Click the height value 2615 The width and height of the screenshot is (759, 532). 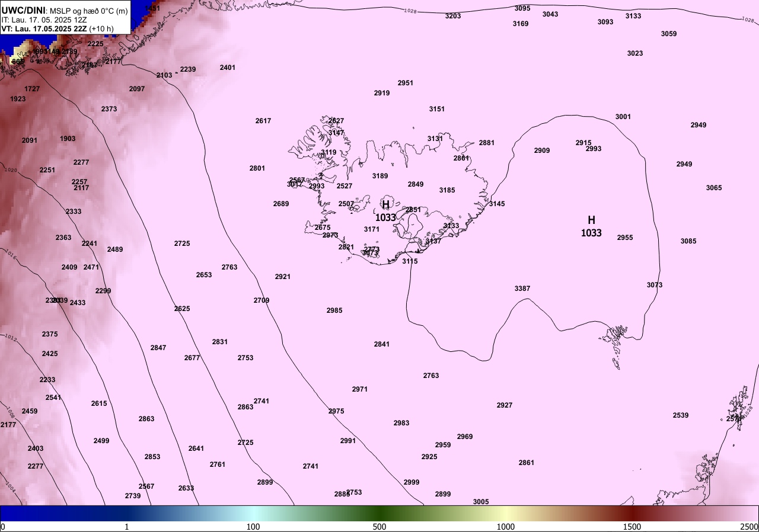pyautogui.click(x=99, y=403)
